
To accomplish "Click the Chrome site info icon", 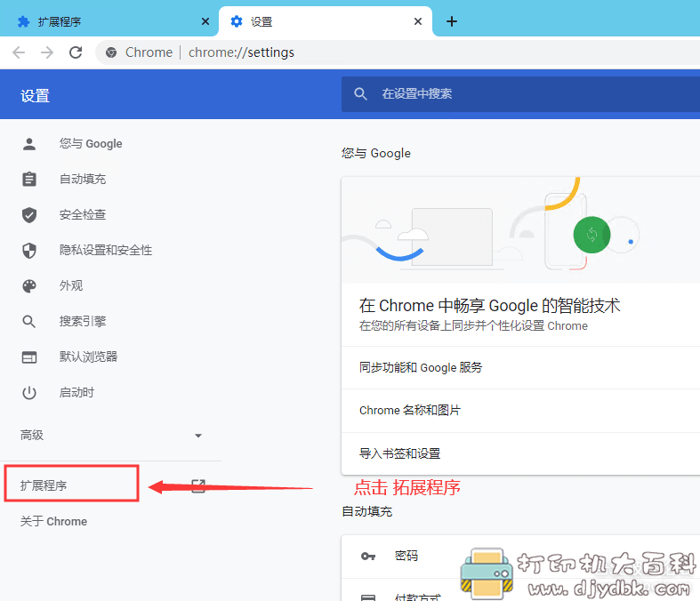I will tap(111, 52).
